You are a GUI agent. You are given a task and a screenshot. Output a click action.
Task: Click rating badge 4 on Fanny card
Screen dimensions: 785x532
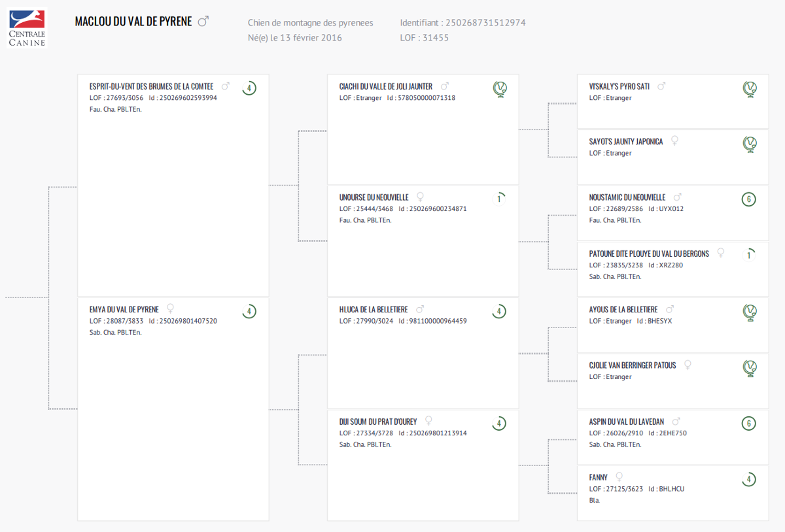tap(749, 480)
